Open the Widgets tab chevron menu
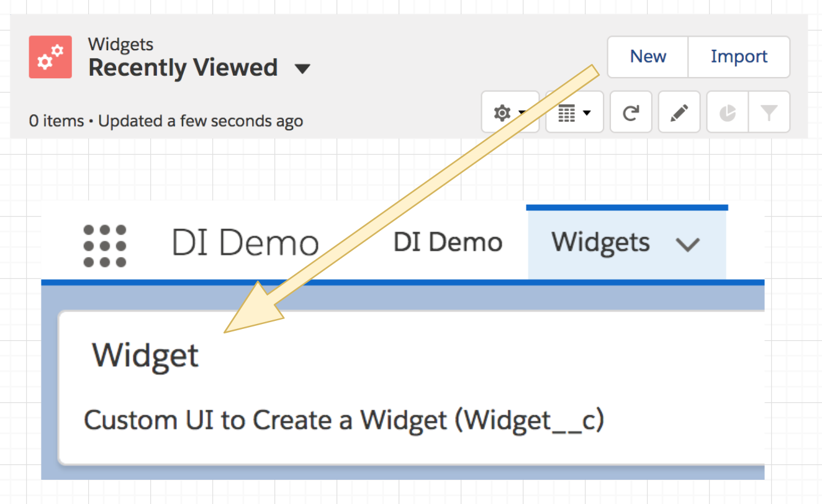This screenshot has width=822, height=504. pos(687,244)
